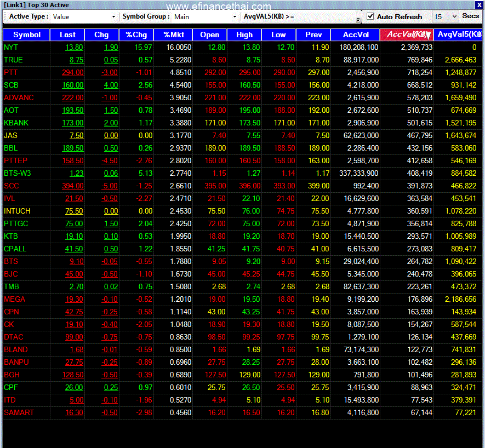Click SCC last price 394.00
This screenshot has width=485, height=448.
coord(73,186)
